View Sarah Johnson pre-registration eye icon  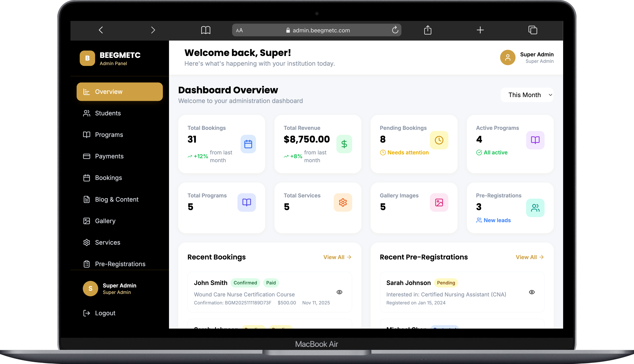tap(532, 292)
